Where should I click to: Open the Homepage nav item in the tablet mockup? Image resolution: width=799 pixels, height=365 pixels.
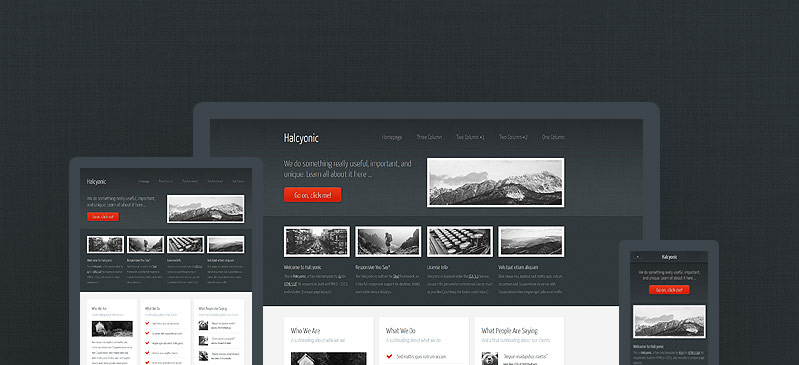[x=144, y=181]
